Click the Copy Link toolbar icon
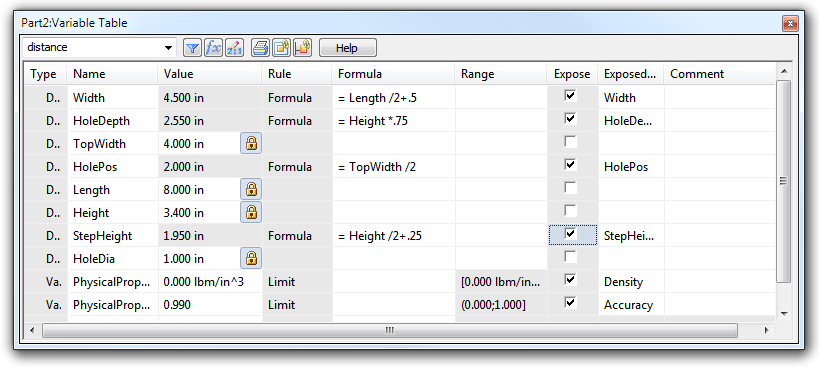The height and width of the screenshot is (368, 819). (x=281, y=48)
